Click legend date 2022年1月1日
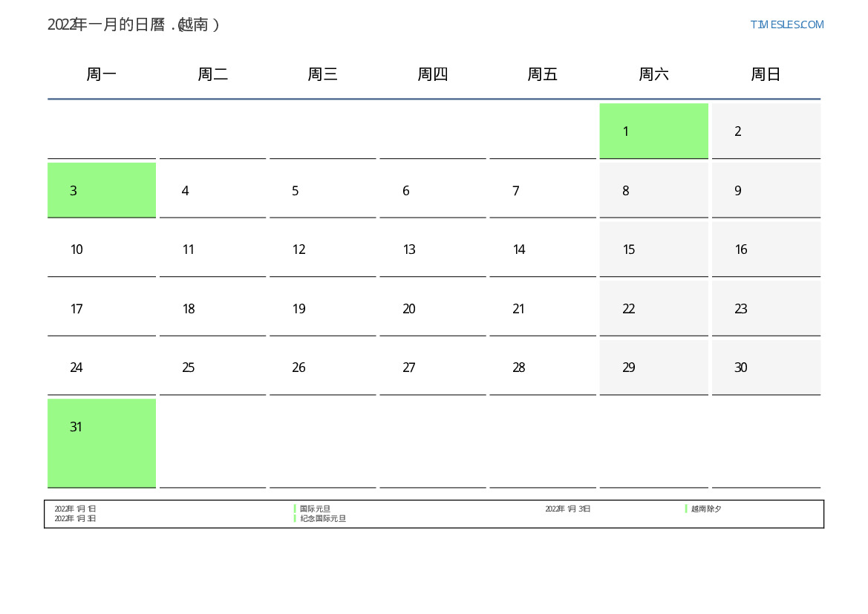This screenshot has height=614, width=868. (x=75, y=509)
